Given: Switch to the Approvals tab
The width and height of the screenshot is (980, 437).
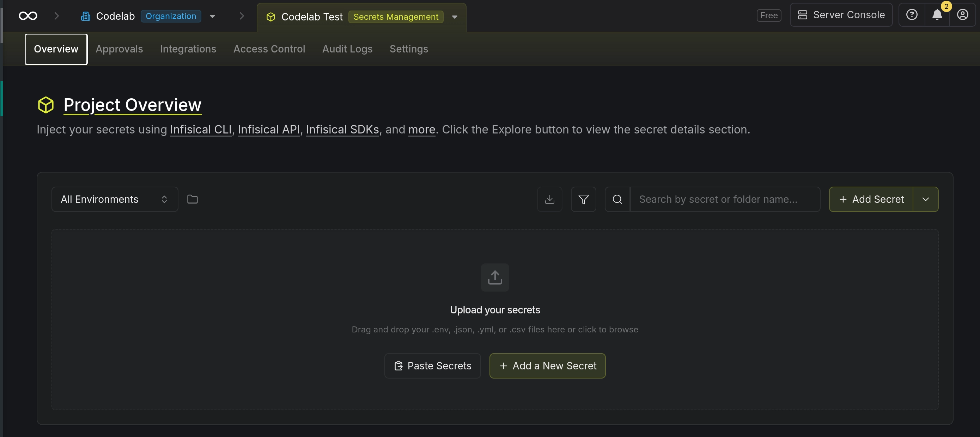Looking at the screenshot, I should point(119,49).
